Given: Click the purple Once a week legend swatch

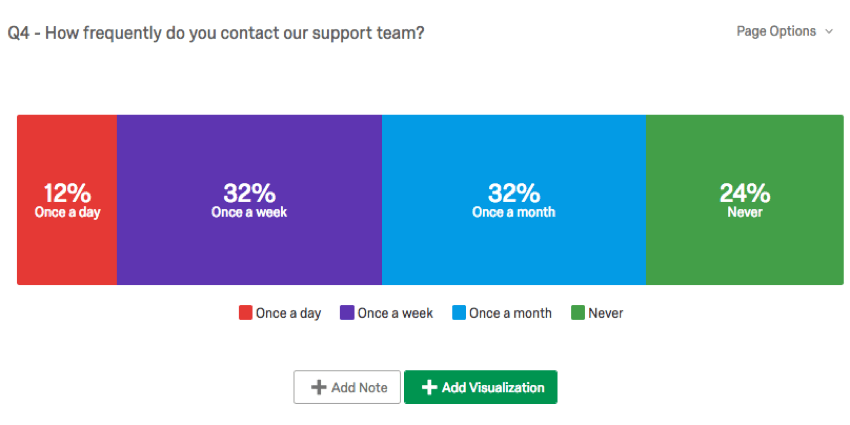Looking at the screenshot, I should click(x=347, y=313).
